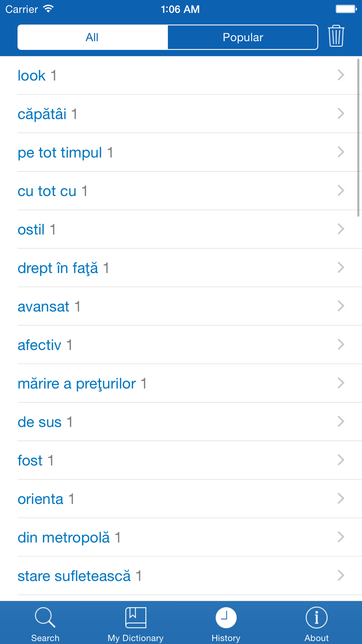The image size is (362, 644).
Task: Select the 'avansat' history word
Action: pos(43,307)
